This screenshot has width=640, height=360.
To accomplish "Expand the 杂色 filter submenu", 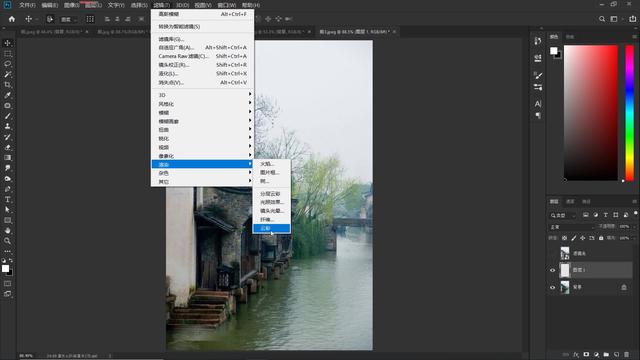I will [x=202, y=173].
